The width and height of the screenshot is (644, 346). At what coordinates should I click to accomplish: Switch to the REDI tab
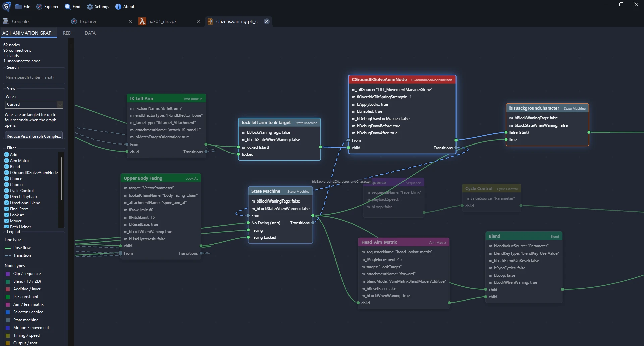[68, 33]
